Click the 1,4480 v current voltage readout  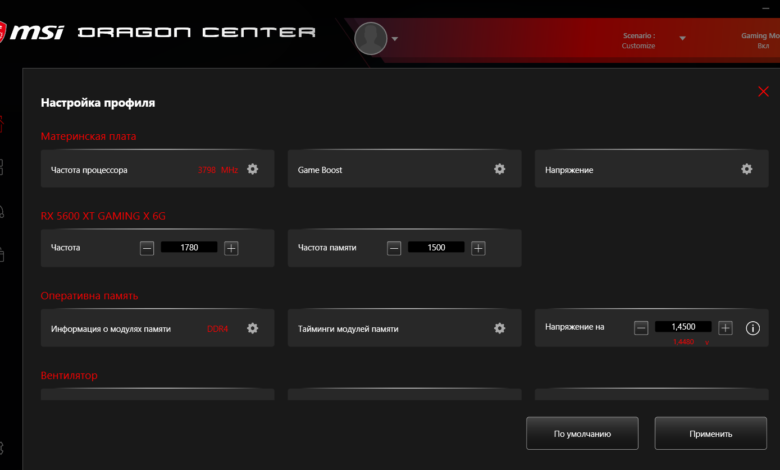690,342
